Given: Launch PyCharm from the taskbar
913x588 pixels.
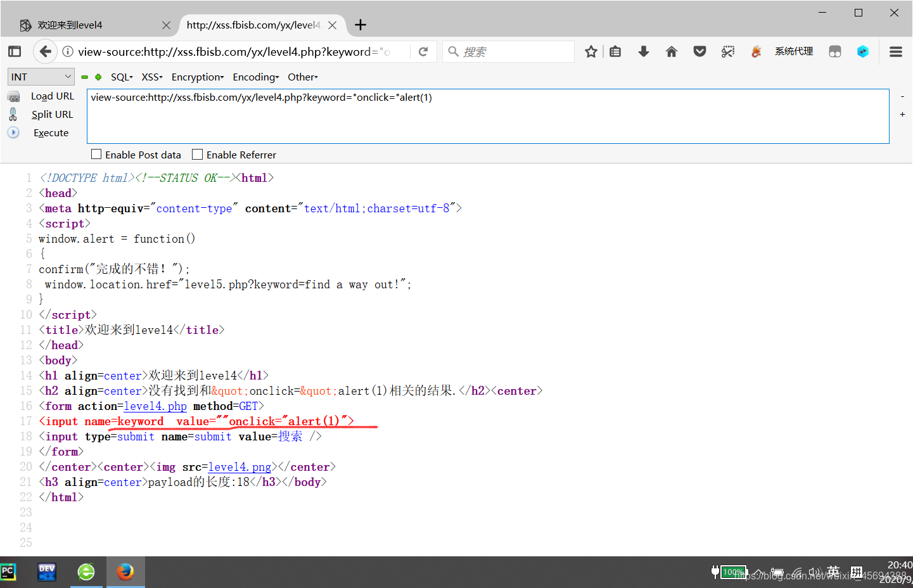Looking at the screenshot, I should coord(8,572).
